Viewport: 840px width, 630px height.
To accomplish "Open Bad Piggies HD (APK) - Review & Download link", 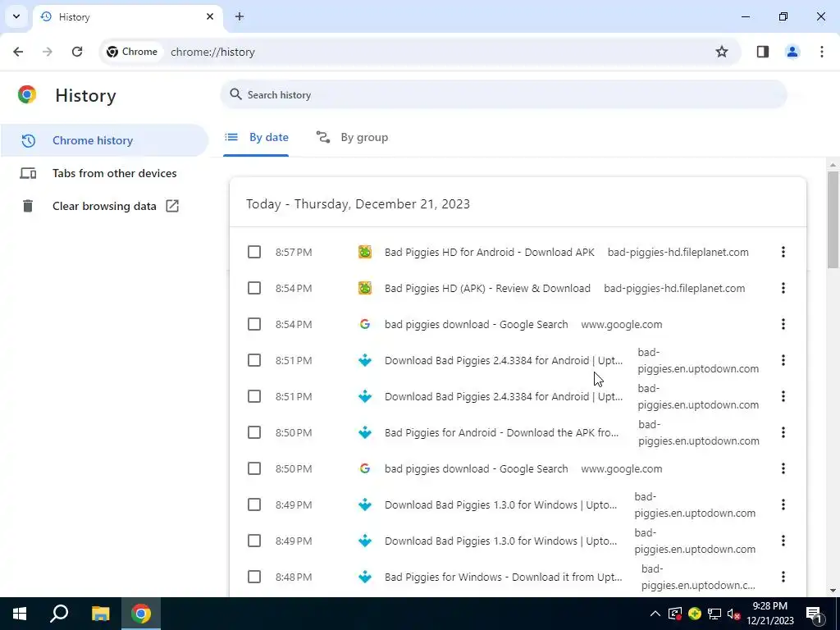I will (x=487, y=288).
